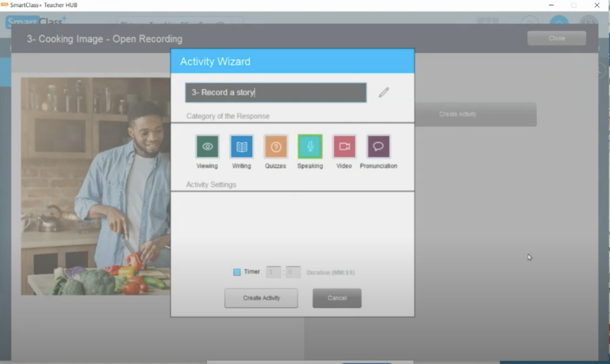The width and height of the screenshot is (610, 364).
Task: Click the "3- Cooking Image - Open Recording" title
Action: [104, 39]
